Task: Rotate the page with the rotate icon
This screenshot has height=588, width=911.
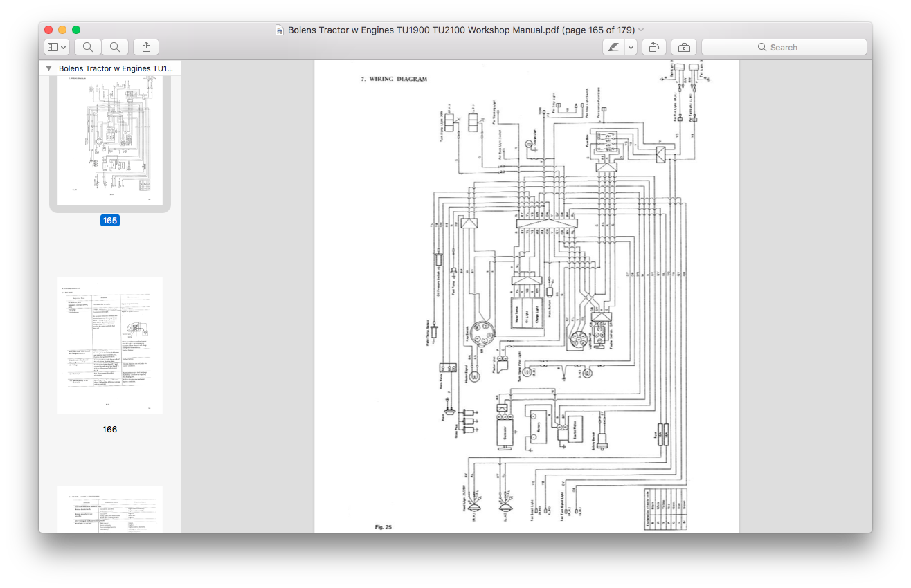Action: pyautogui.click(x=653, y=47)
